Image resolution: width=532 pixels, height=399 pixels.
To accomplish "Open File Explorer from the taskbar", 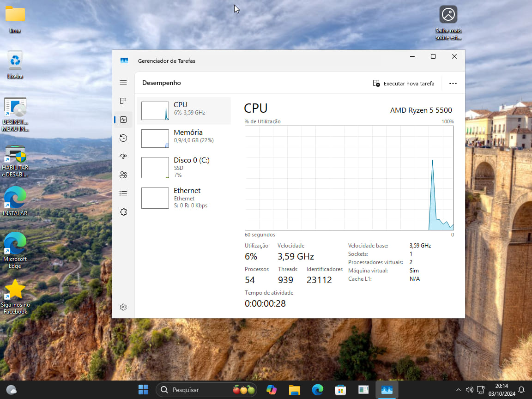I will click(x=294, y=390).
